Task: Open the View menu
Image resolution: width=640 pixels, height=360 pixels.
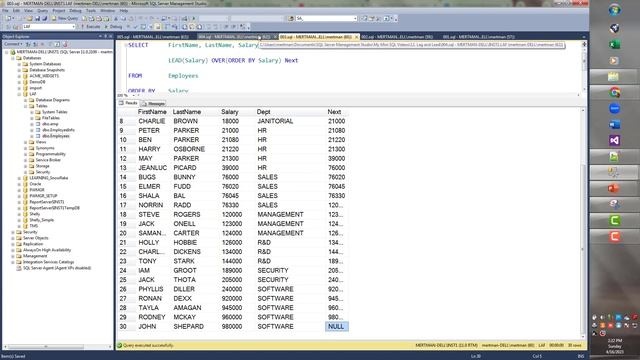Action: click(28, 11)
